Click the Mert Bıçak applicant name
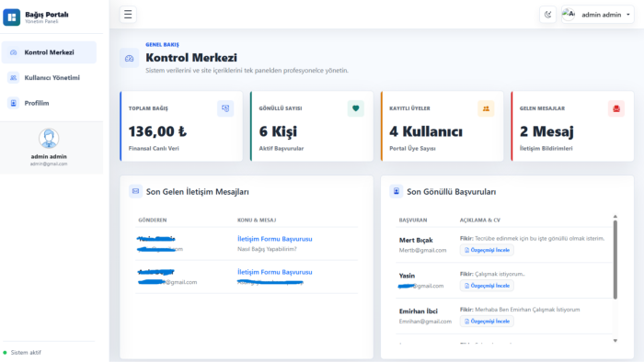This screenshot has height=362, width=644. point(416,240)
